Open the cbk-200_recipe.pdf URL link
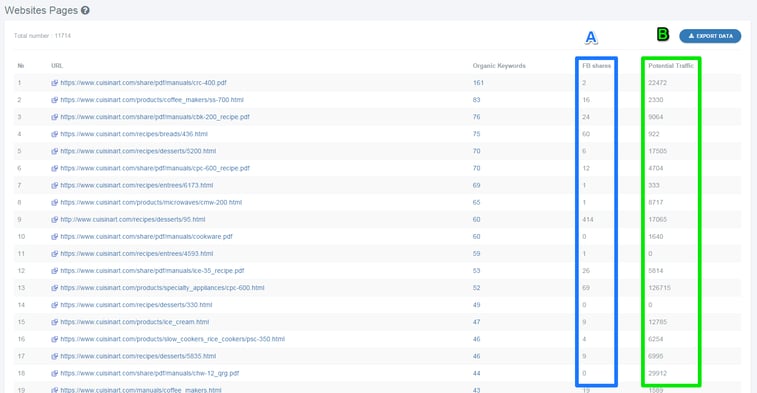Viewport: 757px width, 393px height. [154, 117]
